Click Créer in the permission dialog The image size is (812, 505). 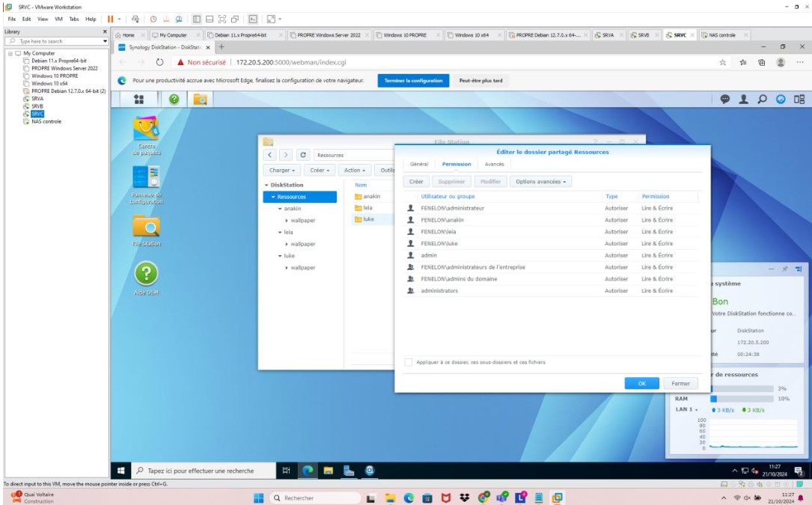point(416,182)
